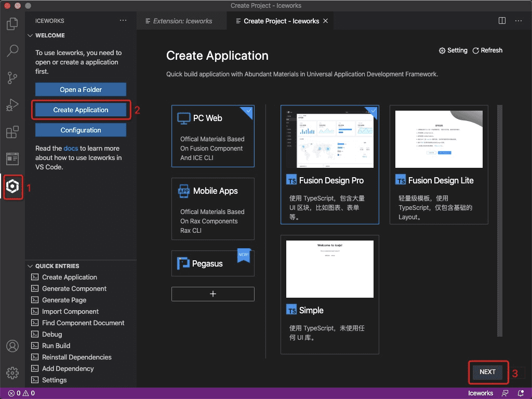The width and height of the screenshot is (532, 399).
Task: Click the Fusion Design Lite preview thumbnail
Action: [438, 139]
